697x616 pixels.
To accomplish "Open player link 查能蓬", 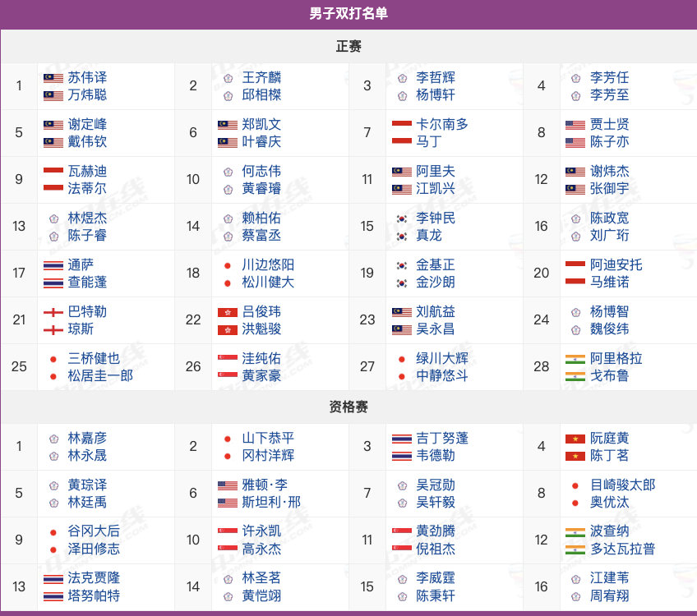I will point(87,283).
